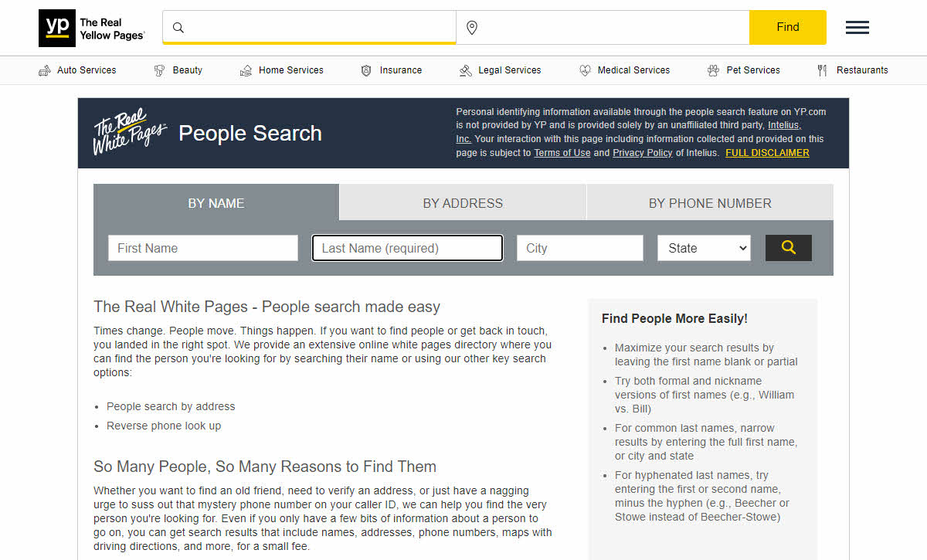Open Restaurants via the utensils icon
Image resolution: width=927 pixels, height=560 pixels.
pos(822,70)
